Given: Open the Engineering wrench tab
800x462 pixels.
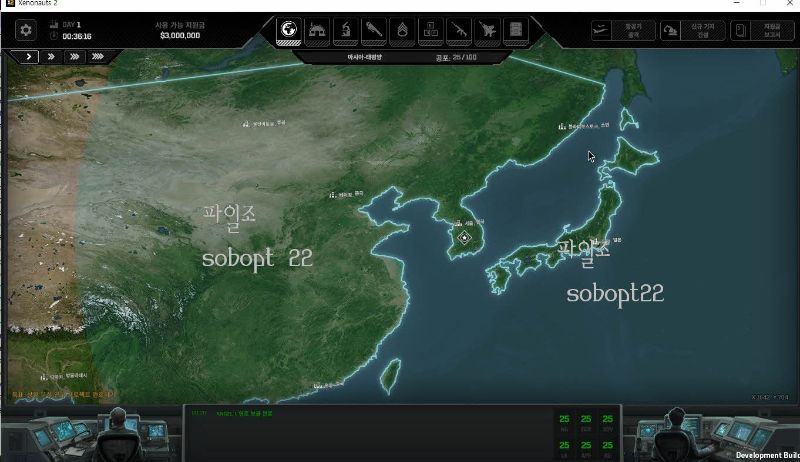Looking at the screenshot, I should pos(374,30).
